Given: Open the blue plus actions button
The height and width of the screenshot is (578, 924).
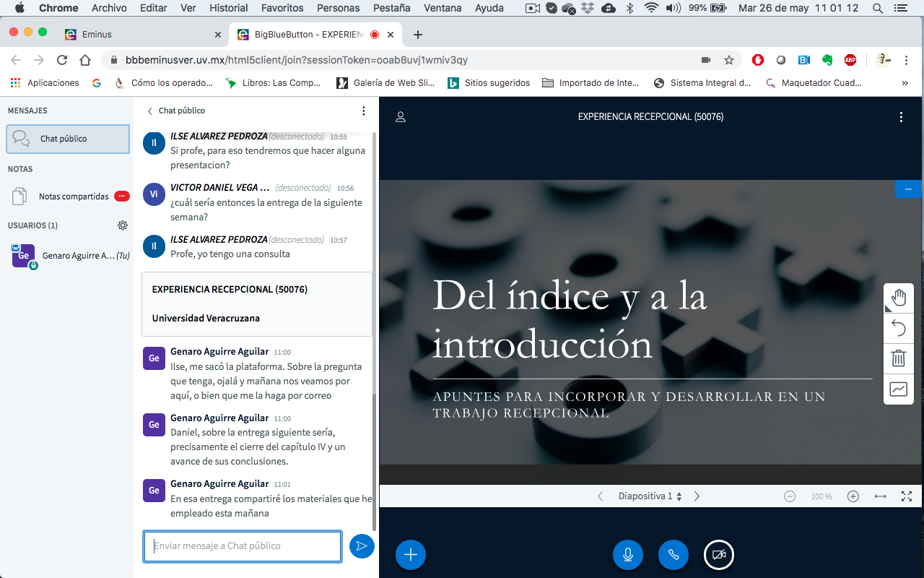Looking at the screenshot, I should click(411, 554).
